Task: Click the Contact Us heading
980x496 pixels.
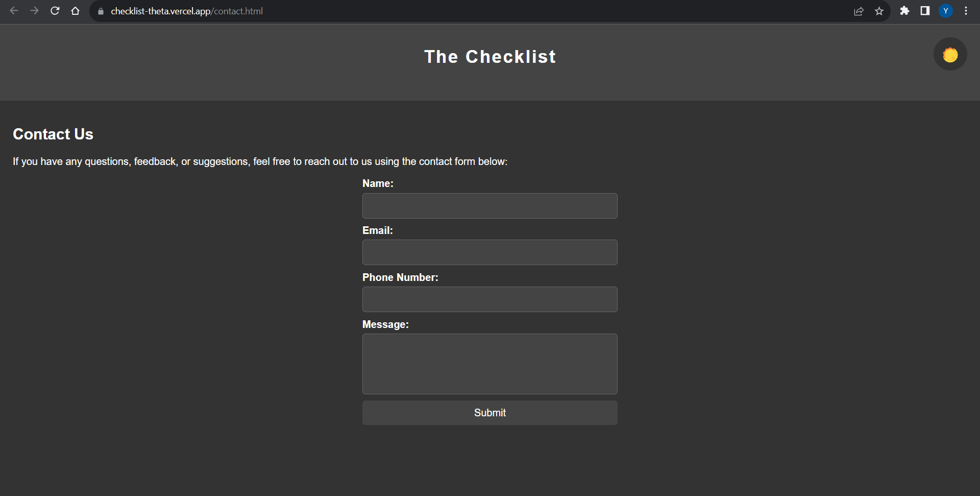Action: 53,134
